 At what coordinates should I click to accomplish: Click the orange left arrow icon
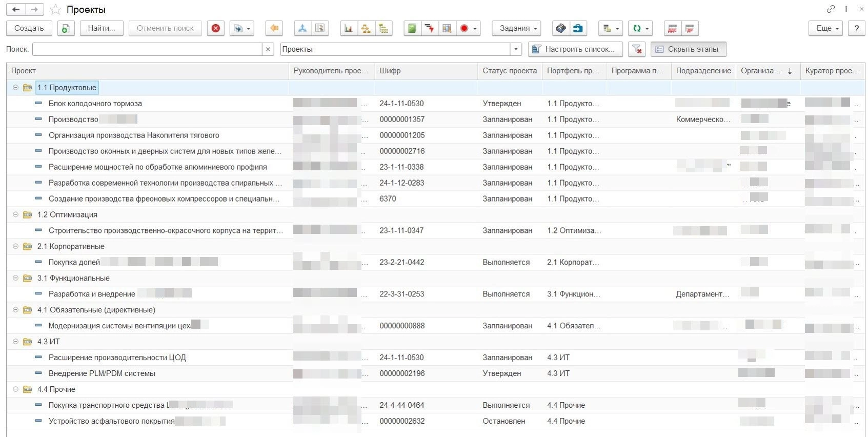point(274,29)
